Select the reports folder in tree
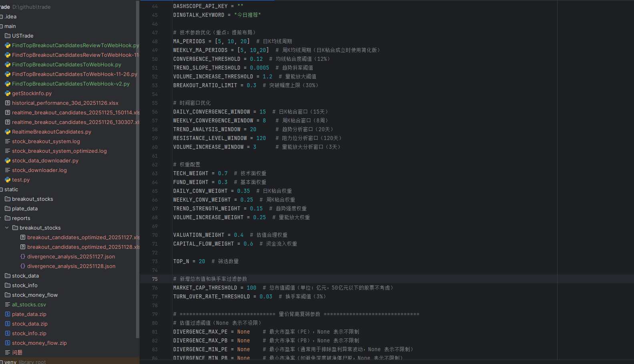 pyautogui.click(x=21, y=218)
